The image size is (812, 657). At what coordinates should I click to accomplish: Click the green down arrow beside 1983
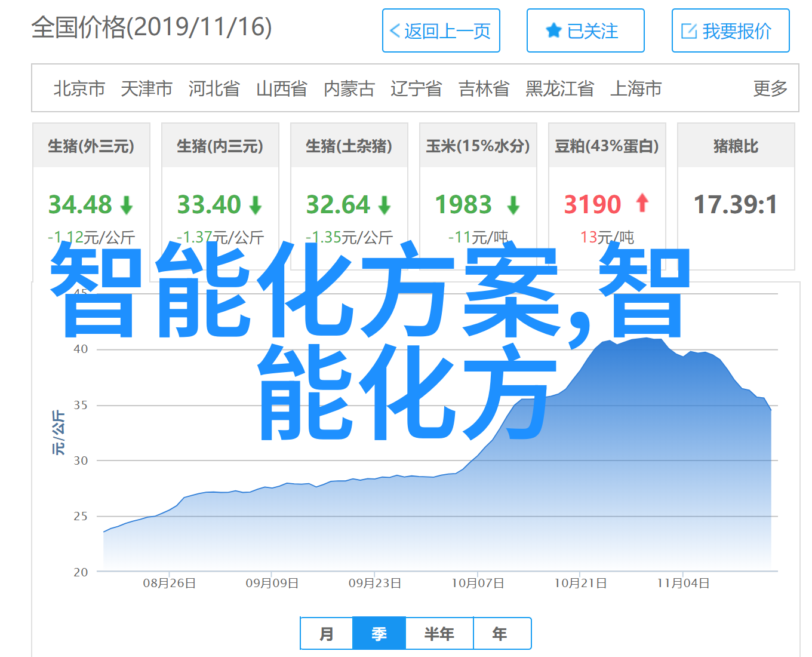pos(513,205)
